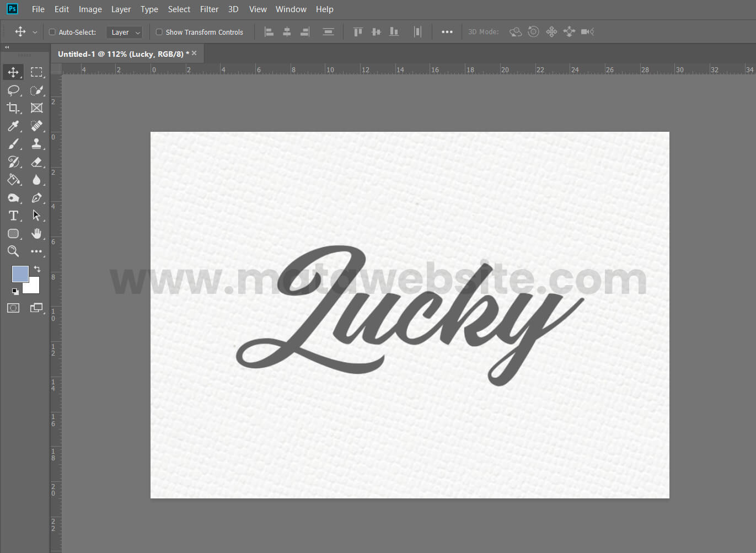Viewport: 756px width, 553px height.
Task: Open the Layer auto-select dropdown
Action: pyautogui.click(x=124, y=32)
